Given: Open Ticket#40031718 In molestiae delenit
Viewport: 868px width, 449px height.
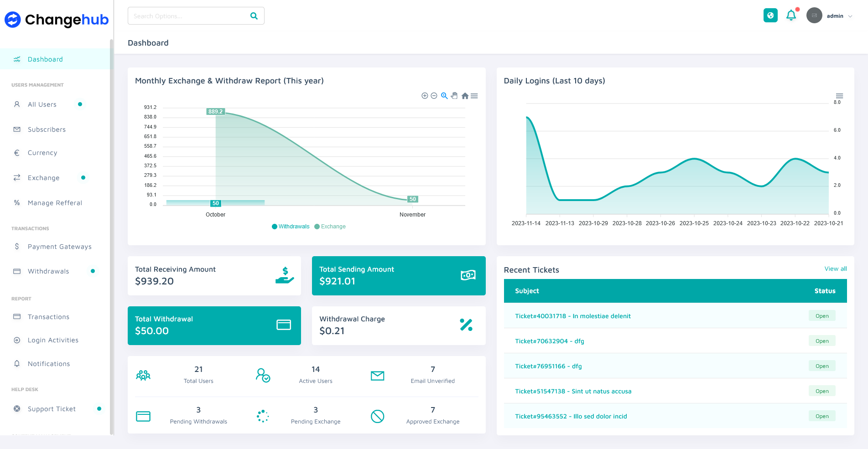Looking at the screenshot, I should (x=572, y=316).
